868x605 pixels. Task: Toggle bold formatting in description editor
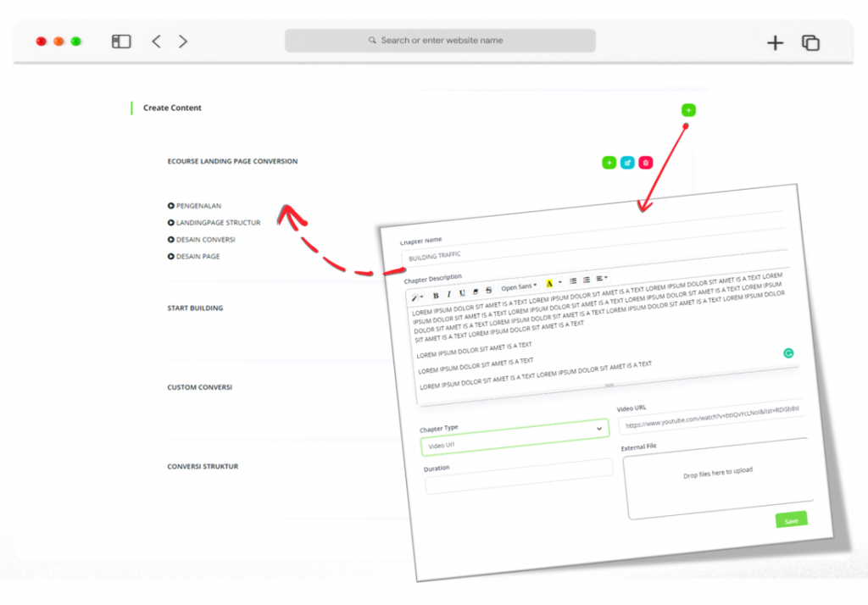pyautogui.click(x=436, y=296)
